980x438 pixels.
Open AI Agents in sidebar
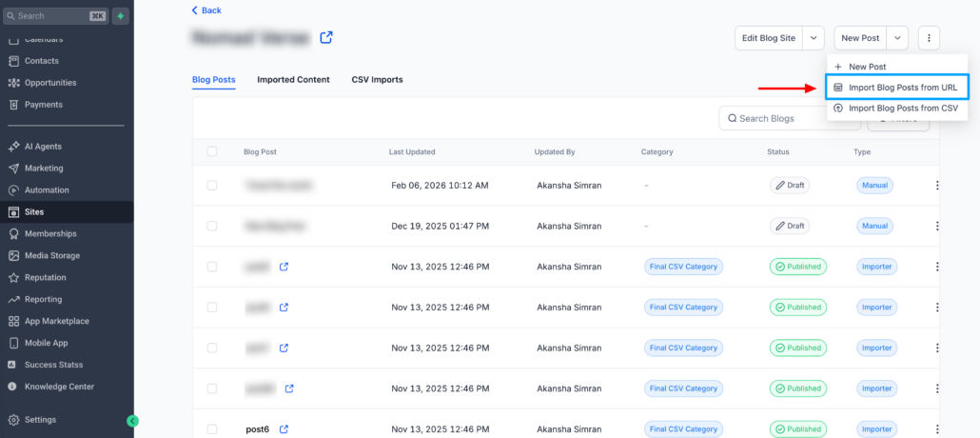click(43, 147)
